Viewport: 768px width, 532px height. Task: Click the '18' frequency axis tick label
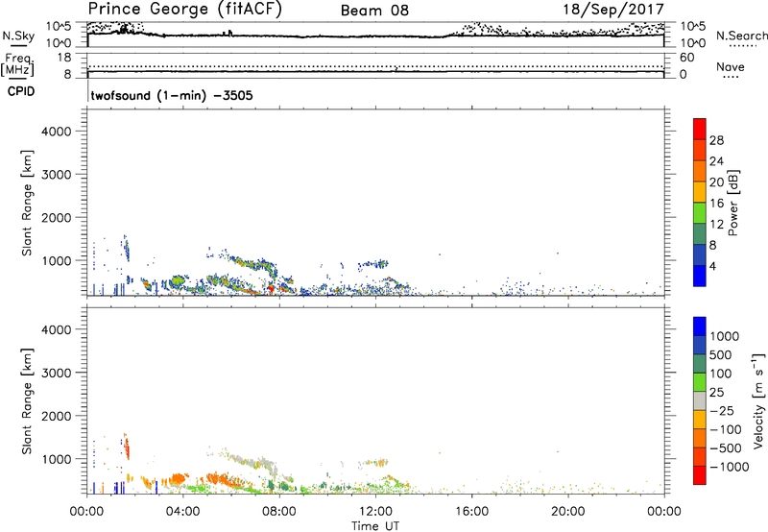[x=64, y=58]
